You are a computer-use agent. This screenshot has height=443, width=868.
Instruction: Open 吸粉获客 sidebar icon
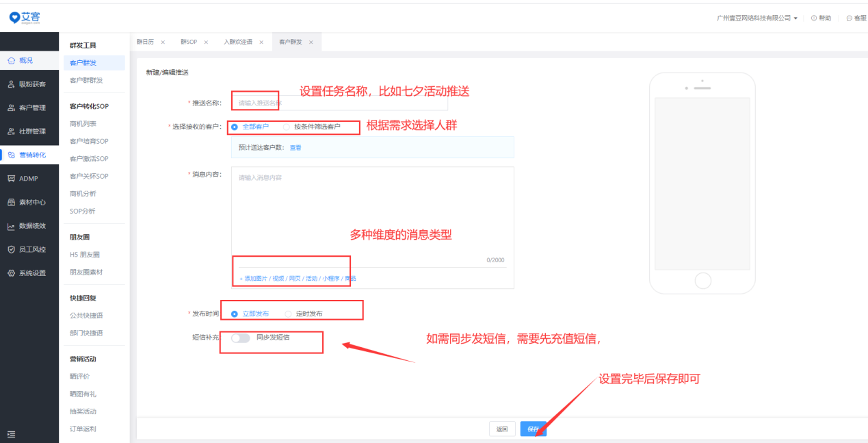point(11,84)
